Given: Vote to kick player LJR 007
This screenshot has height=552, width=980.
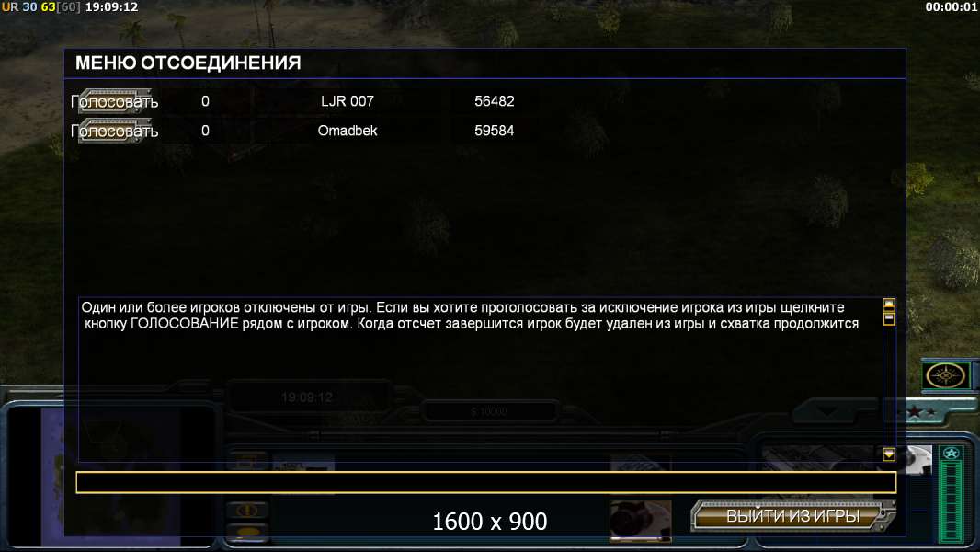Looking at the screenshot, I should [x=114, y=101].
